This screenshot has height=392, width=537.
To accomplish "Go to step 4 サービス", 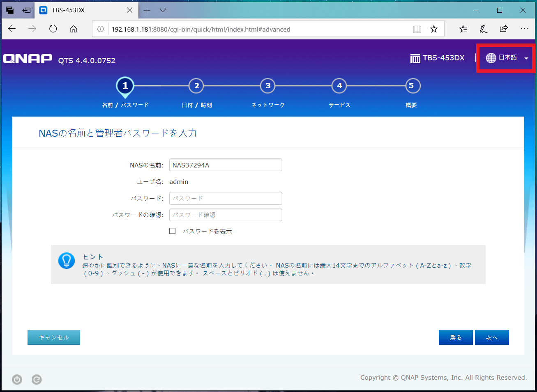I will 339,86.
